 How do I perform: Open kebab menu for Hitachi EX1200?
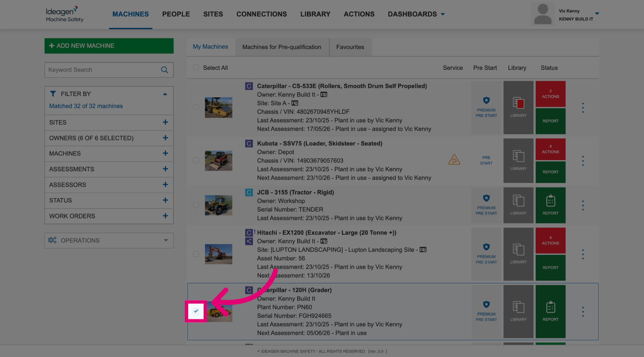[583, 254]
